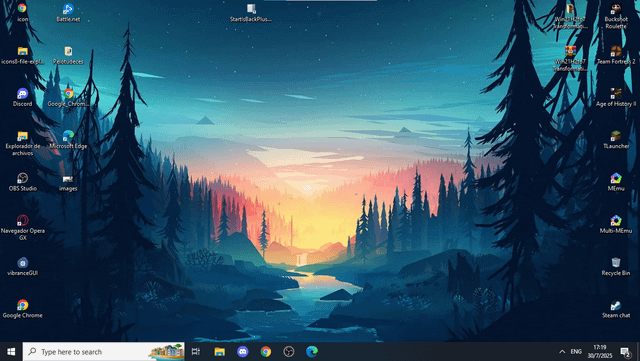Screen dimensions: 640x361
Task: Open Task View from the taskbar
Action: (x=196, y=352)
